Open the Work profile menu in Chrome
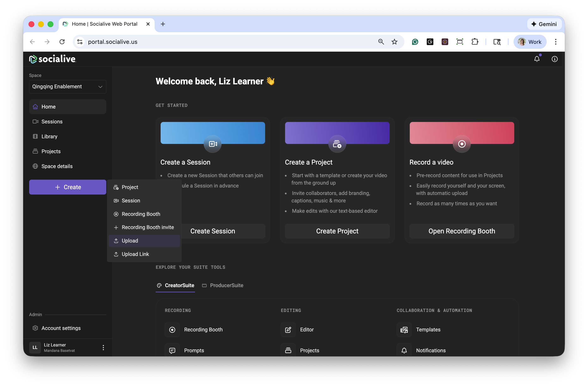 [530, 42]
